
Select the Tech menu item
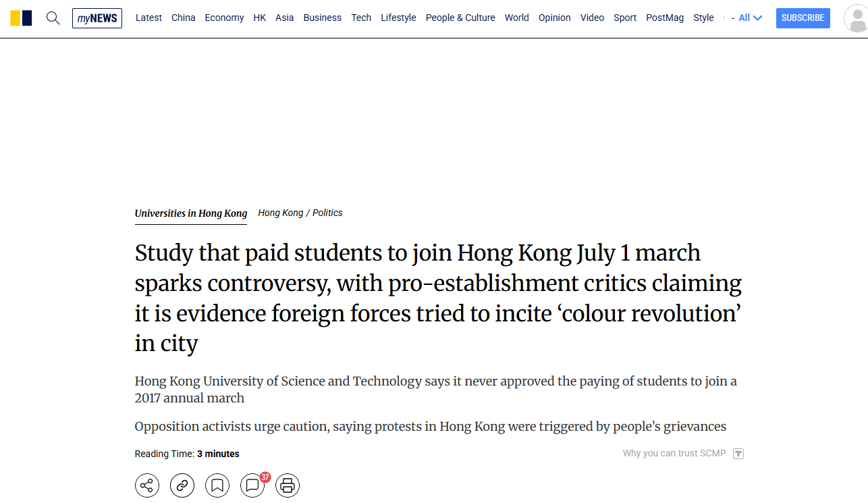361,18
